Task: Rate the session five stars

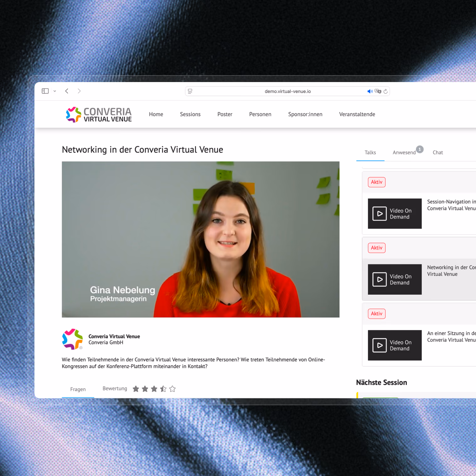Action: pyautogui.click(x=173, y=389)
